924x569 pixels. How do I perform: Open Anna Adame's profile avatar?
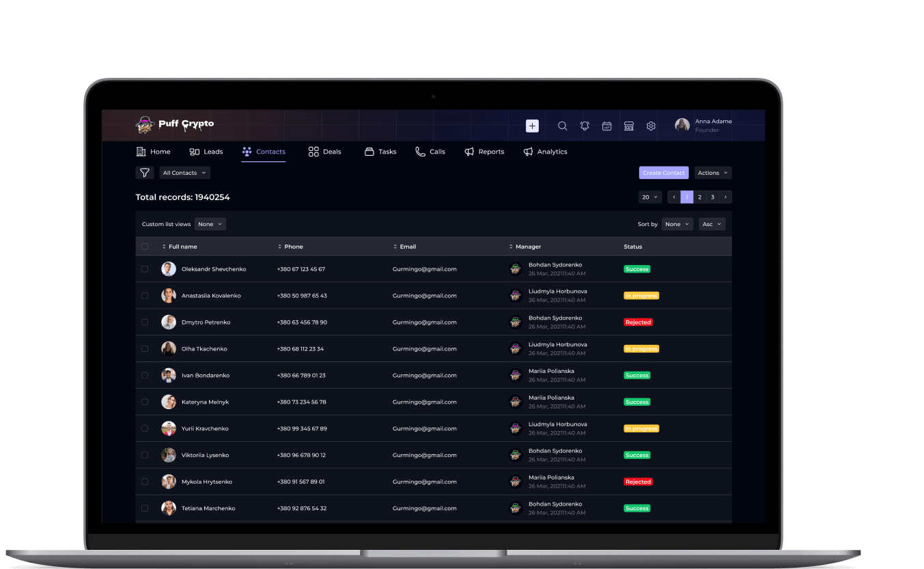pos(682,125)
